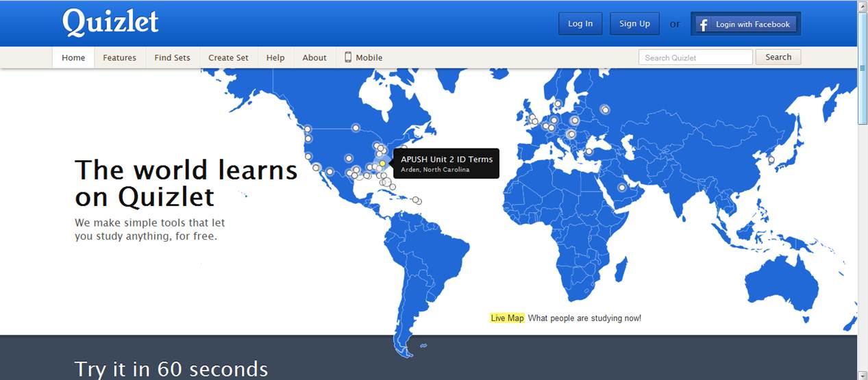Image resolution: width=868 pixels, height=380 pixels.
Task: Click 'We make simple tools' tagline text
Action: pos(150,229)
